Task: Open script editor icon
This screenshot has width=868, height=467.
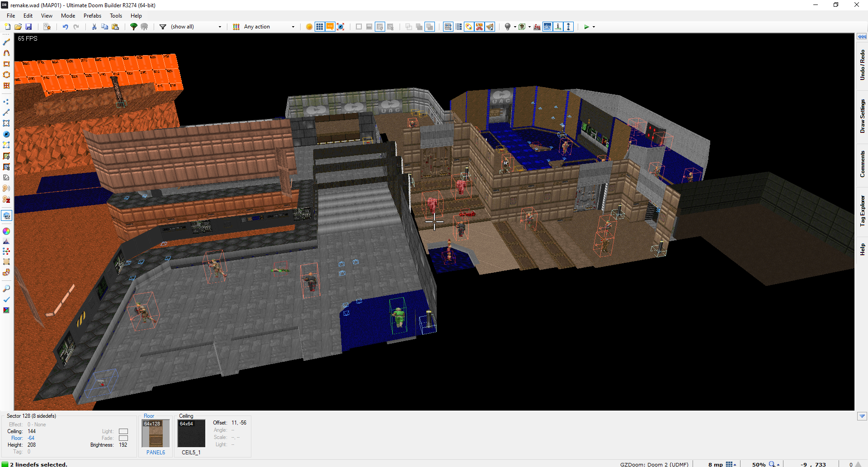Action: [47, 27]
